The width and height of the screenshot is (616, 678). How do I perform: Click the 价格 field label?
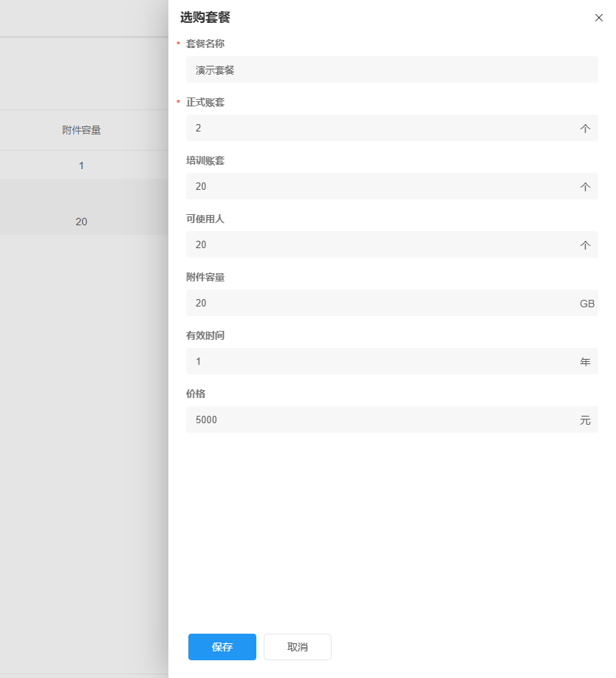pyautogui.click(x=196, y=394)
